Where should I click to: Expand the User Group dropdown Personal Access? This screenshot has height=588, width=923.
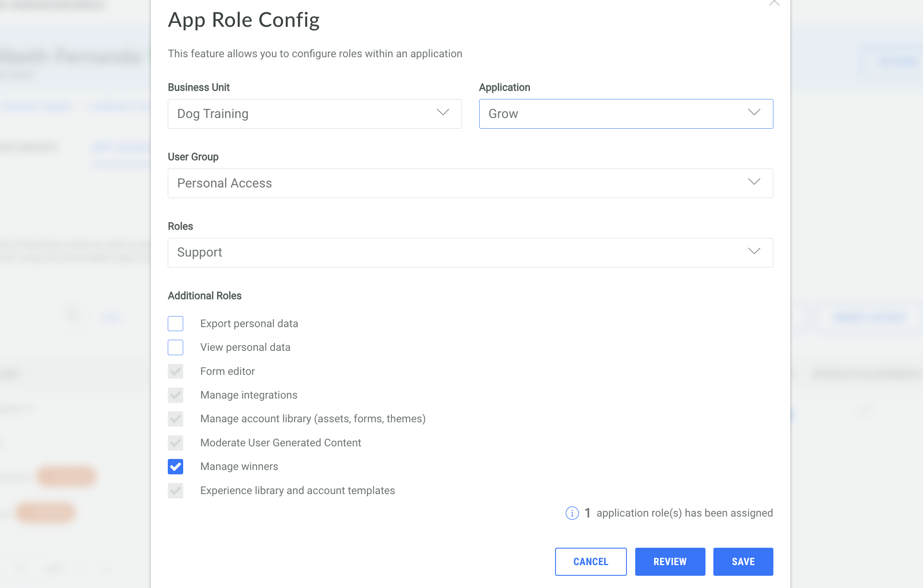[471, 183]
